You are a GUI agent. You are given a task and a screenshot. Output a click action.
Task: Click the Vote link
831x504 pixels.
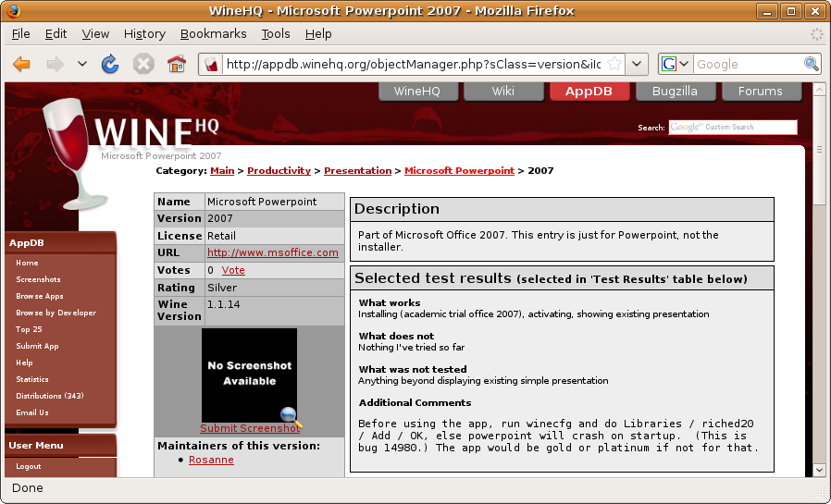pyautogui.click(x=233, y=270)
